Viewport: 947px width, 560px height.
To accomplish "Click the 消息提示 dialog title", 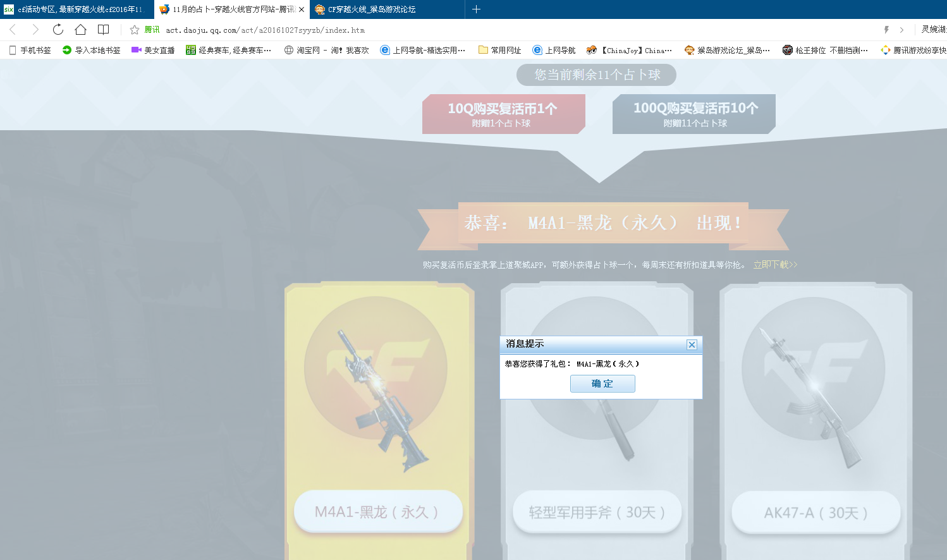I will point(525,344).
